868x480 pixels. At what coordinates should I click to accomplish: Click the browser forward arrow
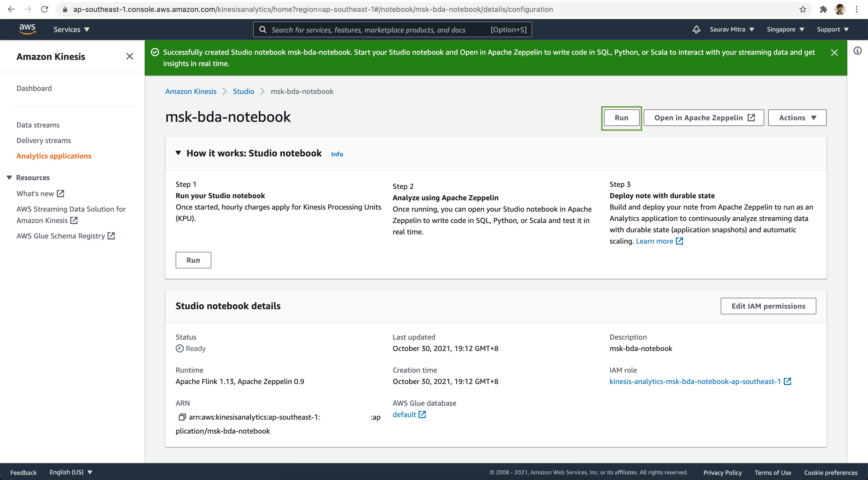[x=28, y=9]
